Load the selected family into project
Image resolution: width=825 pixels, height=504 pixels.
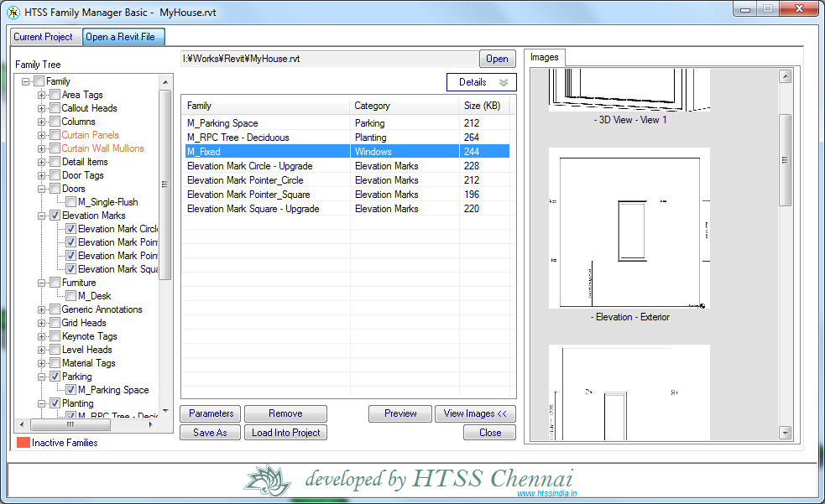pyautogui.click(x=285, y=432)
